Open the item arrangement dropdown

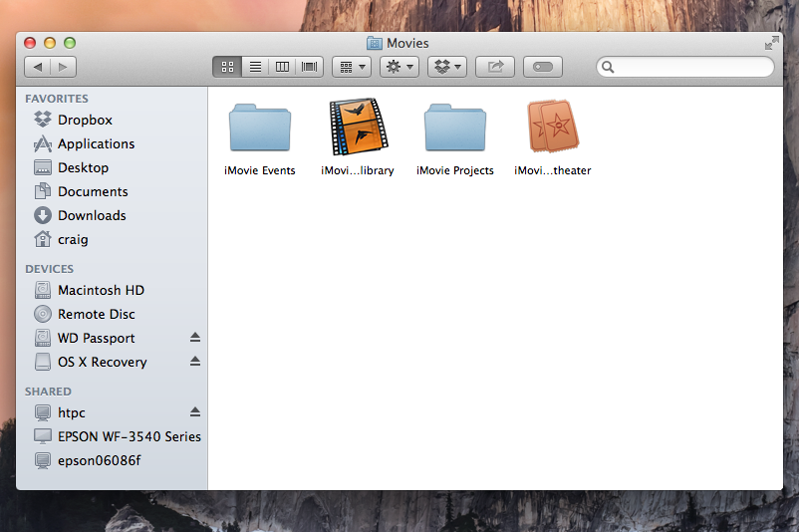(x=352, y=67)
